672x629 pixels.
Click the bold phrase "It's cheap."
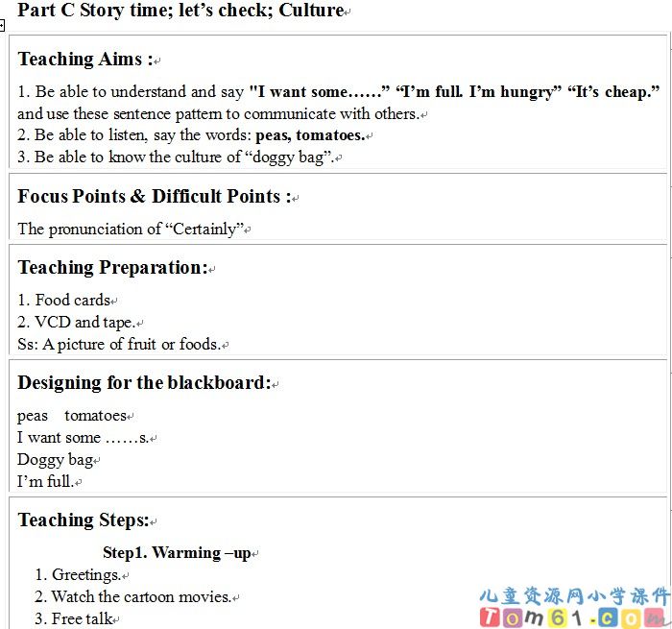612,92
